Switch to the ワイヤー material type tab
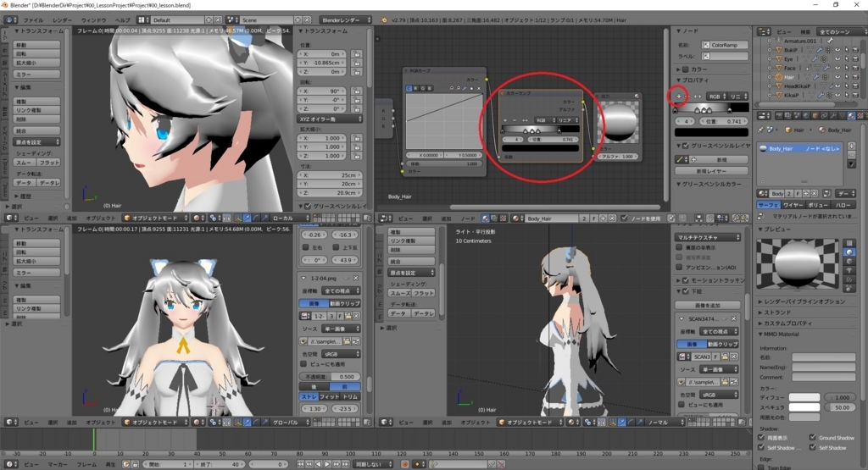The height and width of the screenshot is (470, 868). pyautogui.click(x=793, y=205)
